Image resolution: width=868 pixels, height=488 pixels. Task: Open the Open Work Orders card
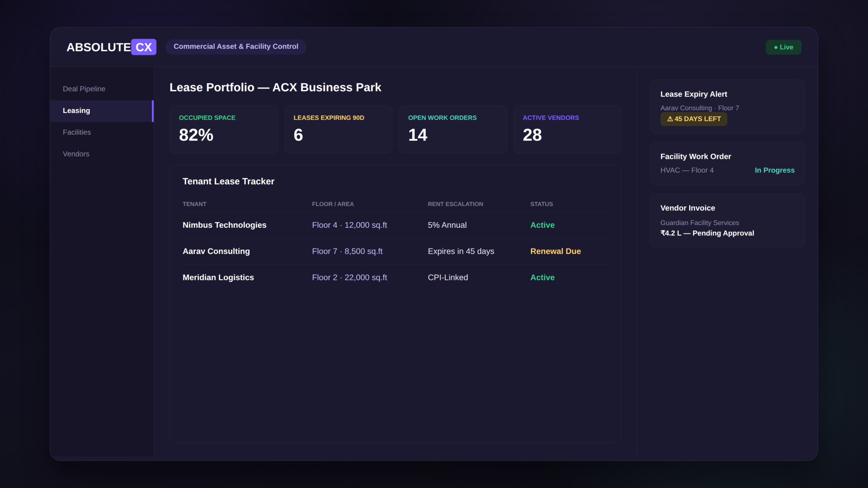pyautogui.click(x=453, y=129)
